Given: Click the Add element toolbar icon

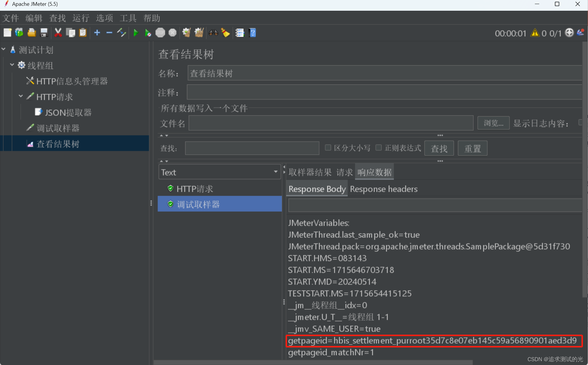Looking at the screenshot, I should point(98,33).
